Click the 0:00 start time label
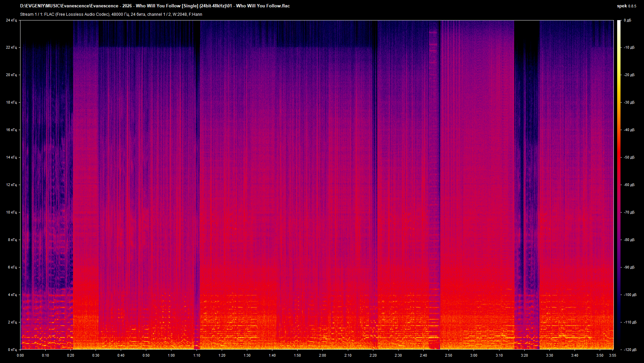Screen dimensions: 644x363 pyautogui.click(x=20, y=355)
